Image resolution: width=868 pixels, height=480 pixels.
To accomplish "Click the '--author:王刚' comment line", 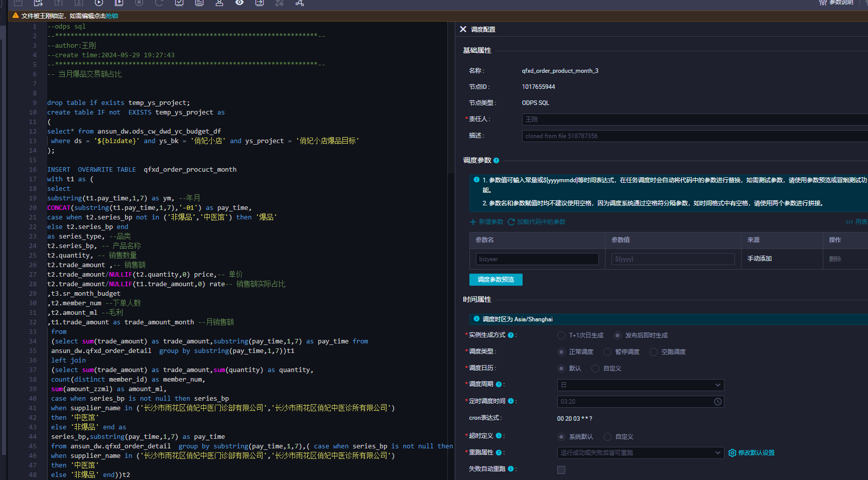I will pyautogui.click(x=71, y=46).
